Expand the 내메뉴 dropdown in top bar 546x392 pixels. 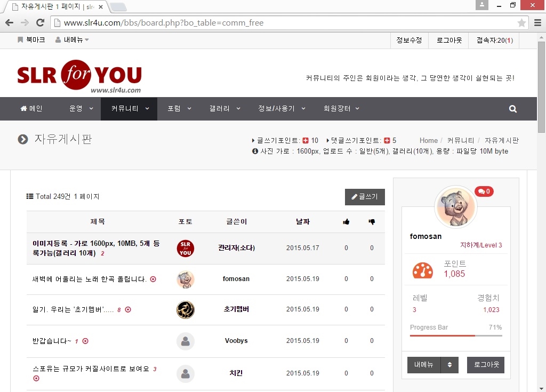point(72,39)
